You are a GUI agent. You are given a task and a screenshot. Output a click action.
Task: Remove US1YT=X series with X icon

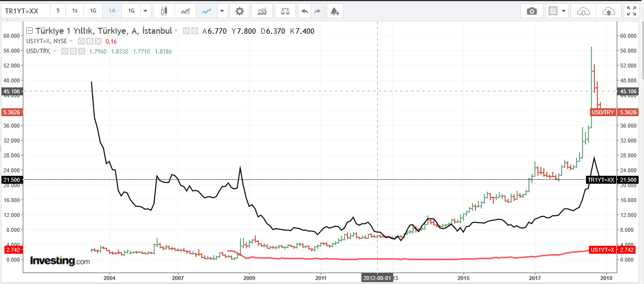[98, 41]
